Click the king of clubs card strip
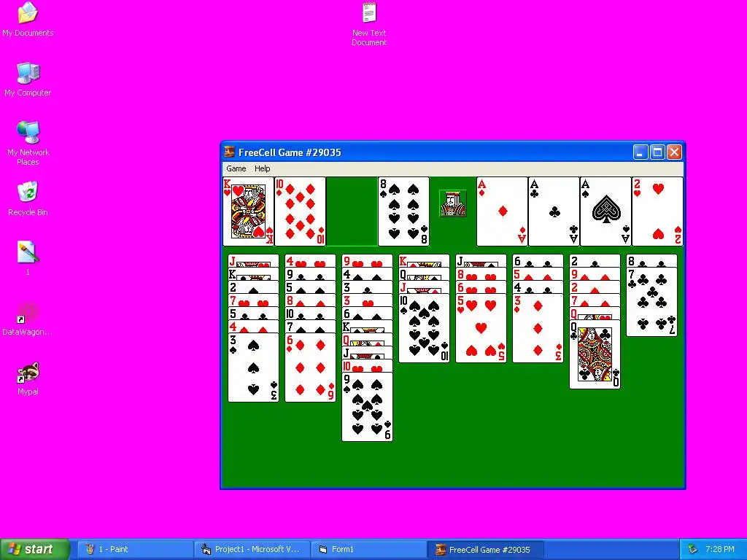Viewport: 747px width, 560px height. (253, 274)
